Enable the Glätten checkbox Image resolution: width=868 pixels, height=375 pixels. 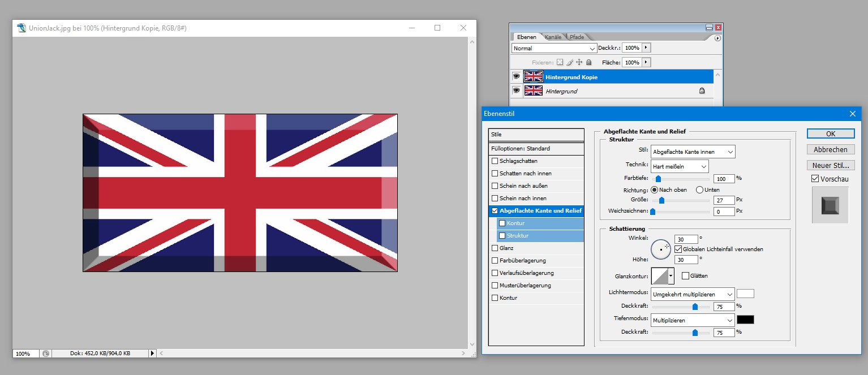[x=685, y=275]
